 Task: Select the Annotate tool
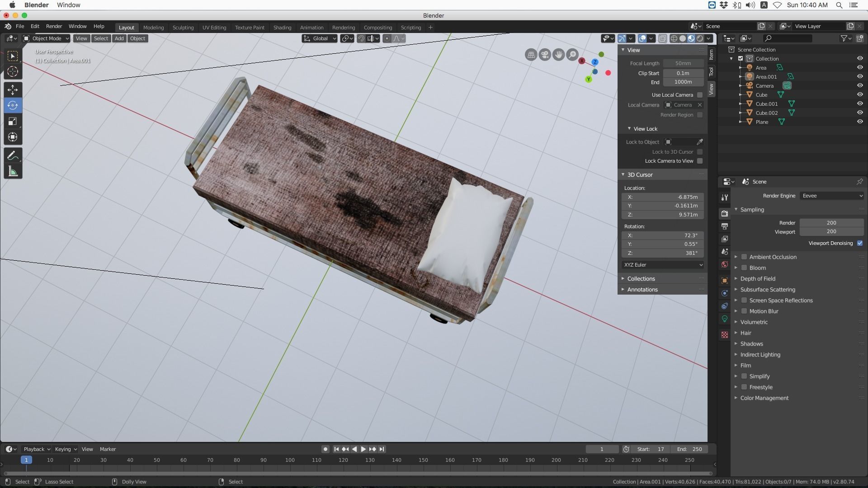[x=13, y=156]
